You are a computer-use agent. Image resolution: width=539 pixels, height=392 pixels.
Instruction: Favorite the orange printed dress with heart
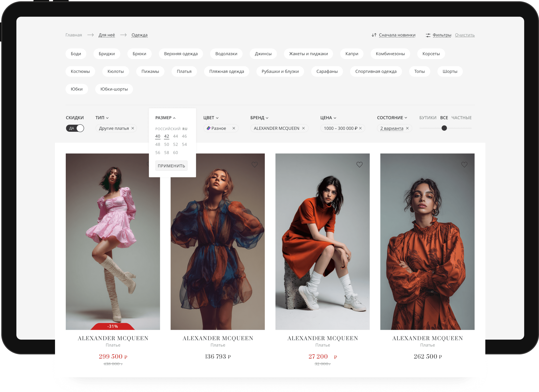click(x=464, y=164)
